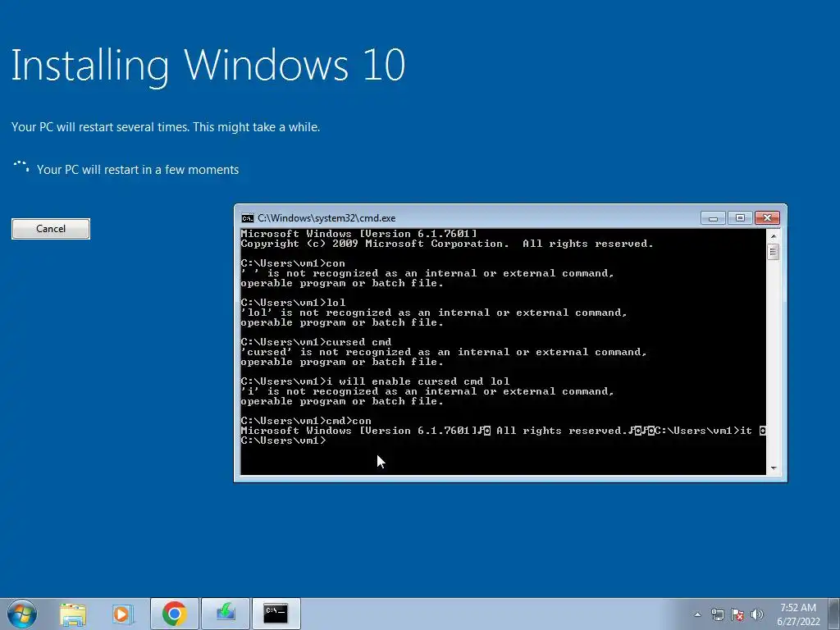Click the Cancel button in the installer

pyautogui.click(x=51, y=229)
